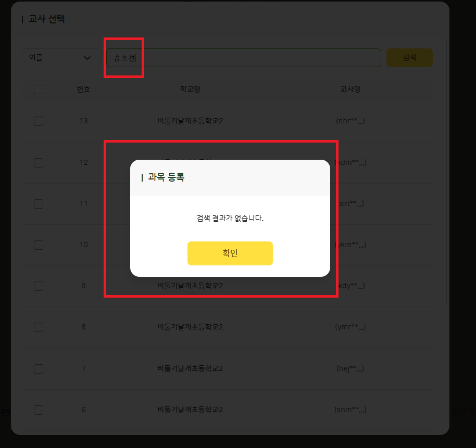Mark the checkbox for row 9
Viewport: 476px width, 448px height.
(x=39, y=286)
